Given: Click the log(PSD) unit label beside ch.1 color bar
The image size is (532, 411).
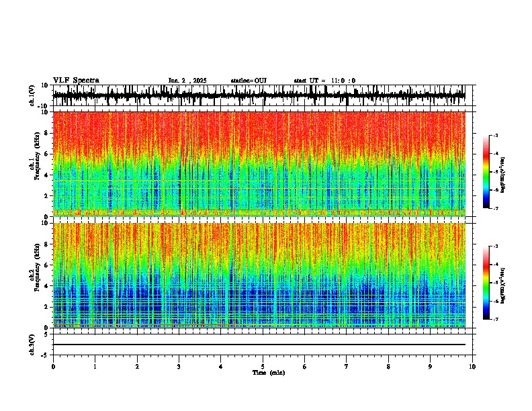Looking at the screenshot, I should [x=503, y=175].
